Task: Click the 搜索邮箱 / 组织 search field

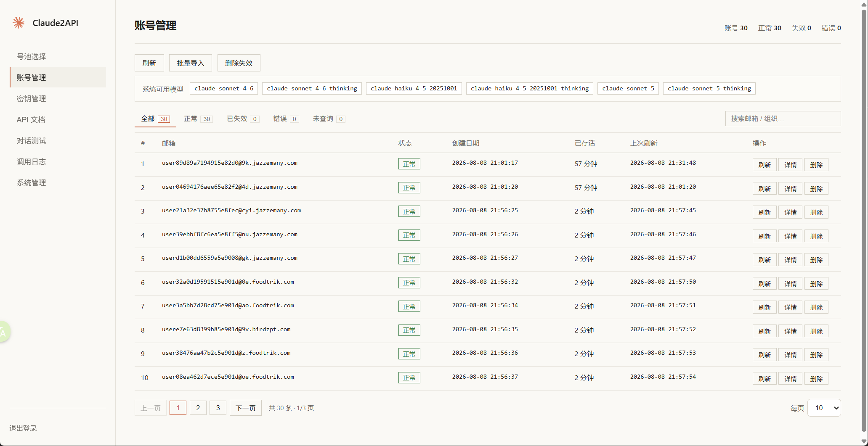Action: [783, 119]
